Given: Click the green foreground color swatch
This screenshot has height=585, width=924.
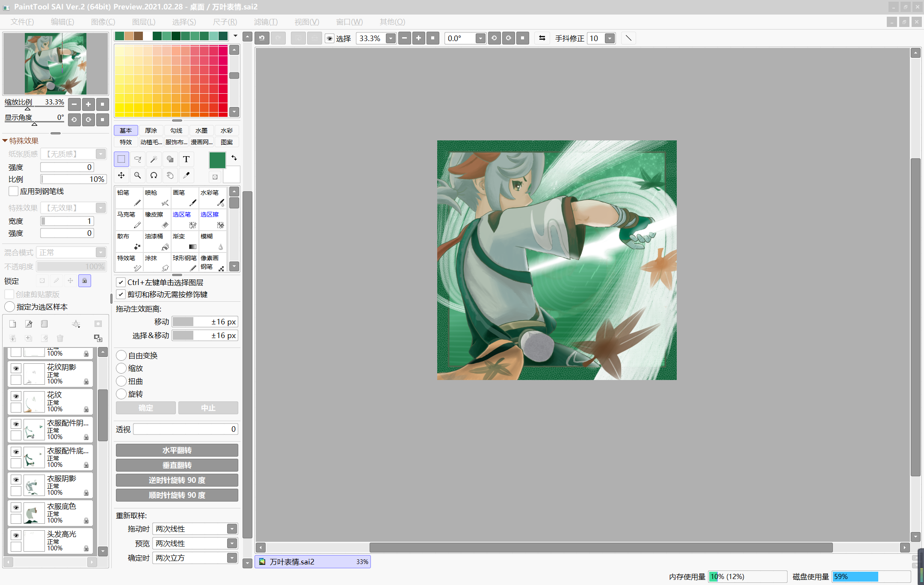Looking at the screenshot, I should tap(217, 160).
